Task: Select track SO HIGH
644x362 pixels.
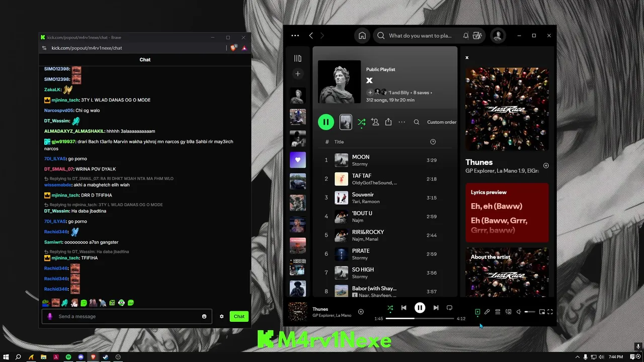Action: click(x=385, y=273)
